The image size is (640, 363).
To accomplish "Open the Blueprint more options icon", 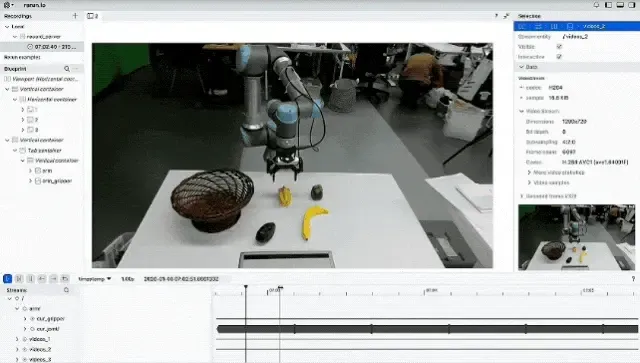I will pyautogui.click(x=76, y=69).
